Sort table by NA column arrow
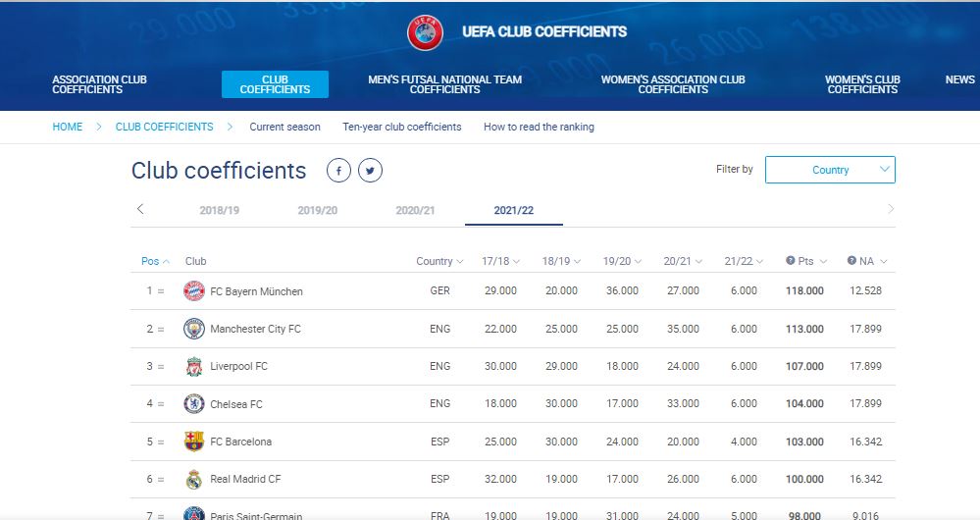Screen dimensions: 980x520 pos(884,261)
